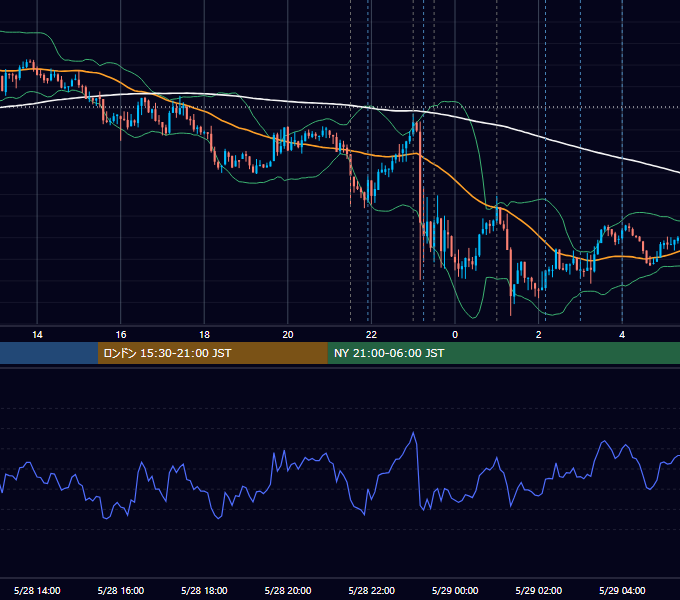Click the hour label 14 on price chart axis
Viewport: 680px width, 600px height.
[37, 335]
